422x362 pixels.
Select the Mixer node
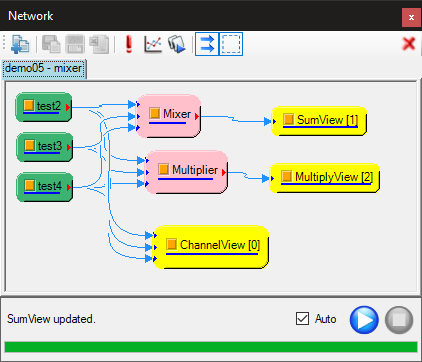point(168,116)
